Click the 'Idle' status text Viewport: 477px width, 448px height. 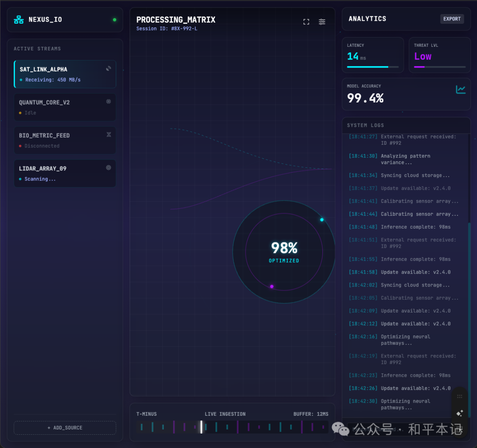(x=30, y=113)
